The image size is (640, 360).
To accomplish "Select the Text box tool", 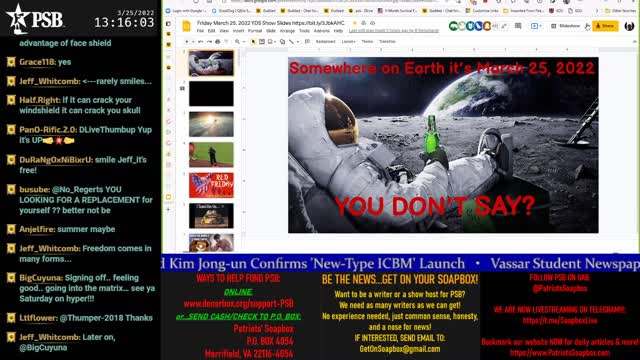I will pos(262,42).
